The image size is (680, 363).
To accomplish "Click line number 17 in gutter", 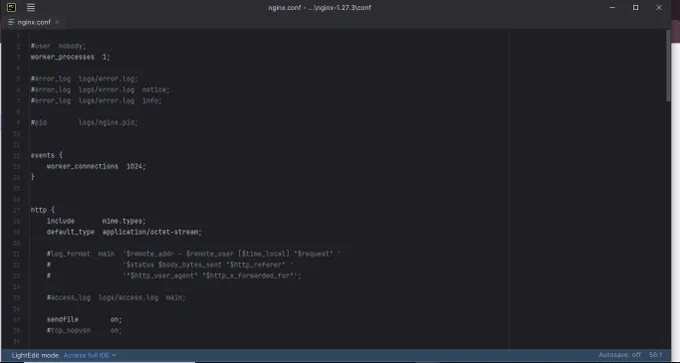I will point(17,210).
